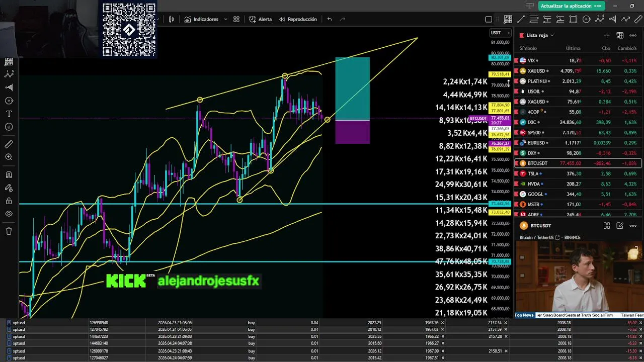Image resolution: width=644 pixels, height=362 pixels.
Task: Select DXY in the watchlist
Action: (578, 153)
